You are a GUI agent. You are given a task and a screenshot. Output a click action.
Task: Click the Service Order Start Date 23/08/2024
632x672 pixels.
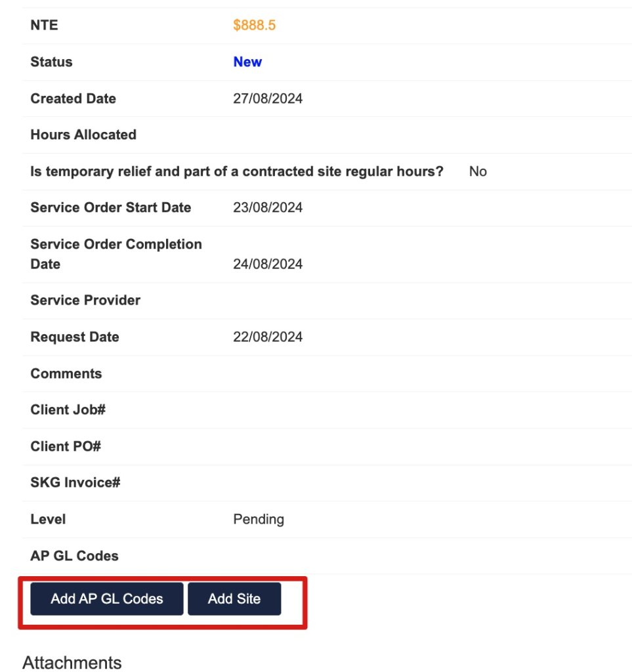point(268,207)
